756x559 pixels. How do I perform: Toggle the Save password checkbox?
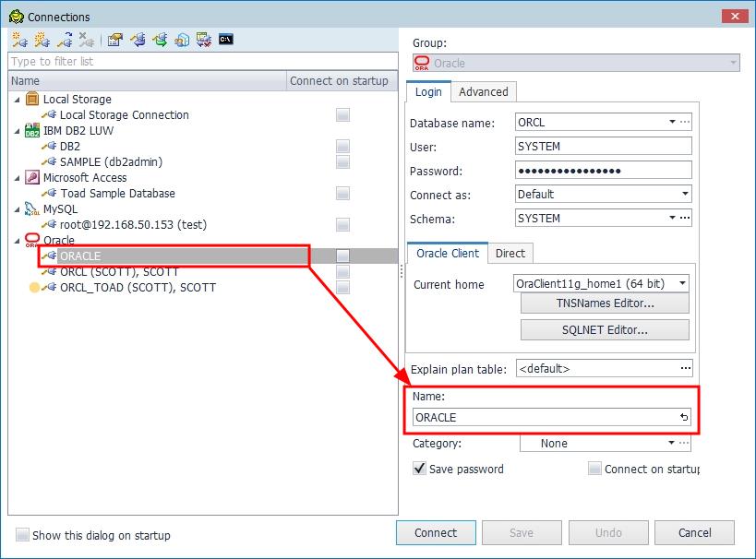pos(419,469)
